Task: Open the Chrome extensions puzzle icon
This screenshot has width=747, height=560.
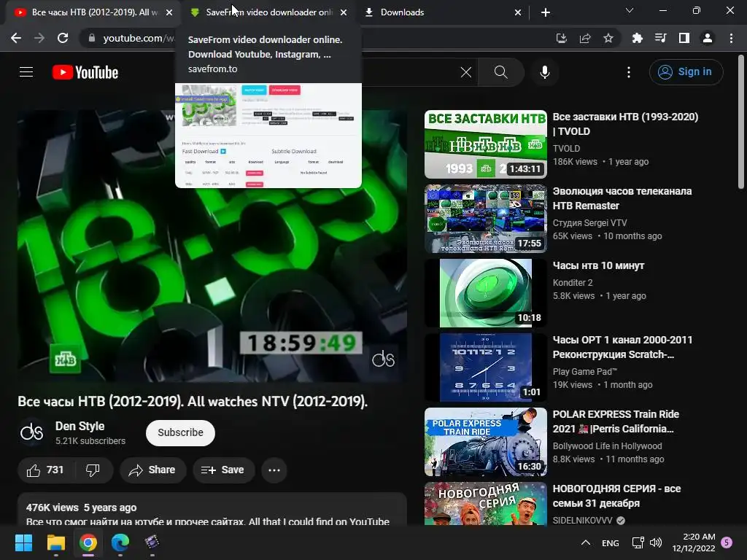Action: coord(638,38)
